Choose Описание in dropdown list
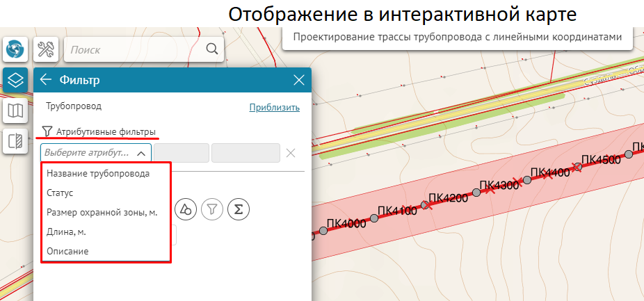 [x=67, y=251]
